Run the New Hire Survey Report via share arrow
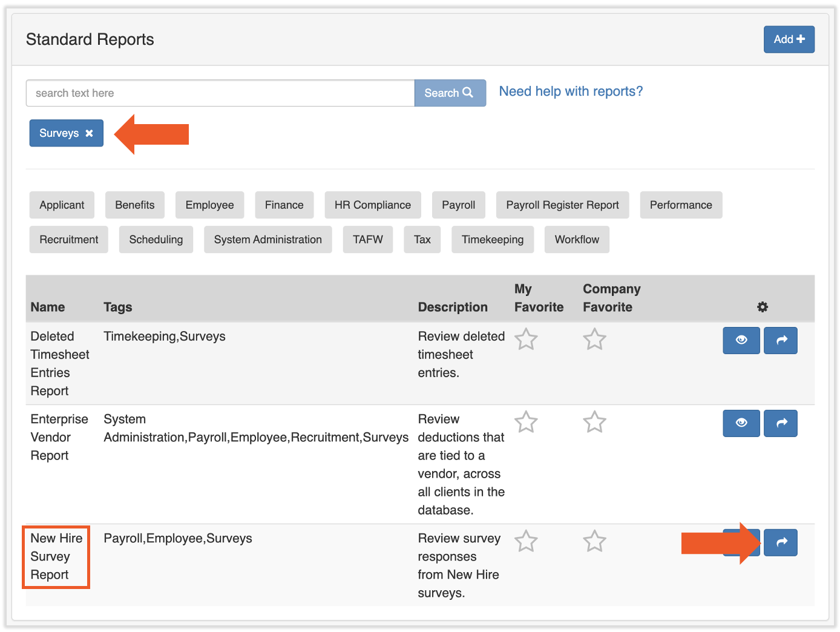Screen dimensions: 840x632 [x=780, y=542]
